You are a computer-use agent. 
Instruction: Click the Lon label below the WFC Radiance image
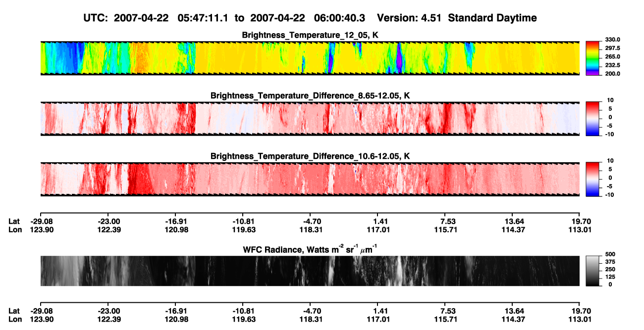pos(15,319)
